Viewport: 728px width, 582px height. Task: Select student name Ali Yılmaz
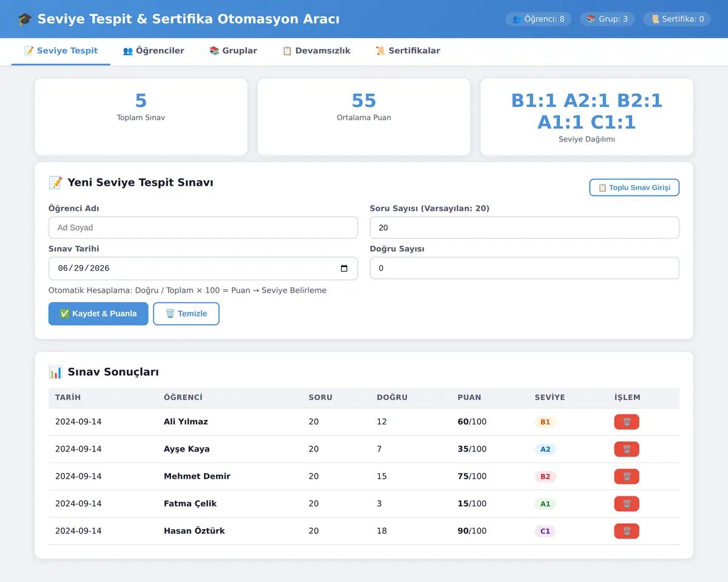tap(186, 422)
